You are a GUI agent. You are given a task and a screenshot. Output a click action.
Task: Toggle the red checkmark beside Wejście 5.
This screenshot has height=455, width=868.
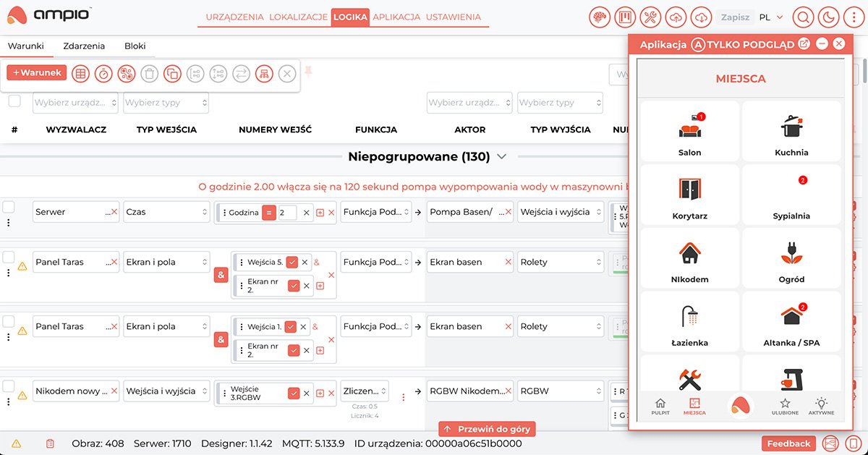pyautogui.click(x=292, y=262)
